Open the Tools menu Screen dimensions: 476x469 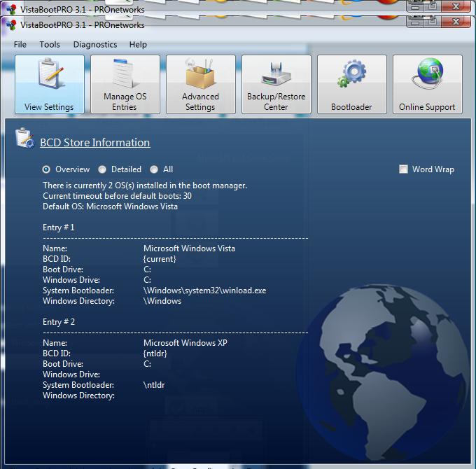coord(50,45)
